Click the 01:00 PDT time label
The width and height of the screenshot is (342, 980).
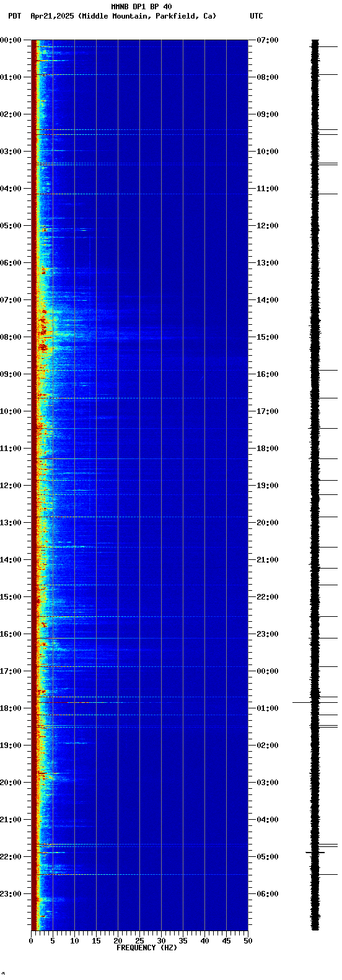tap(11, 77)
